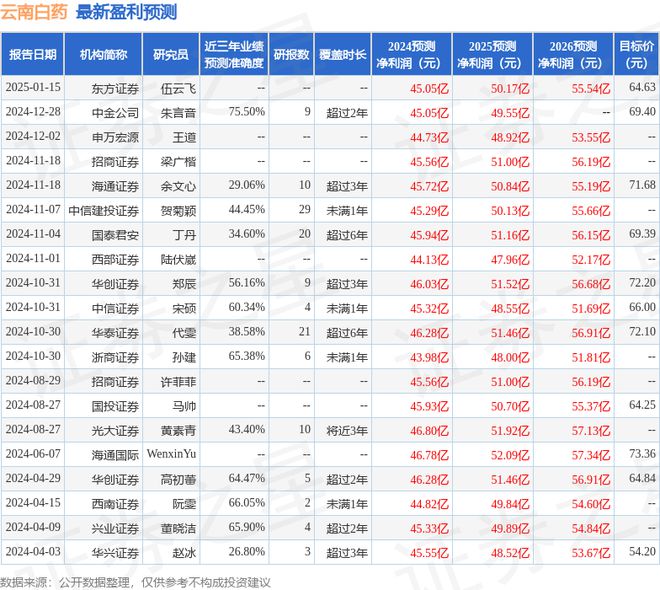Click the 47.96亿 profit value
The image size is (660, 590).
[510, 259]
